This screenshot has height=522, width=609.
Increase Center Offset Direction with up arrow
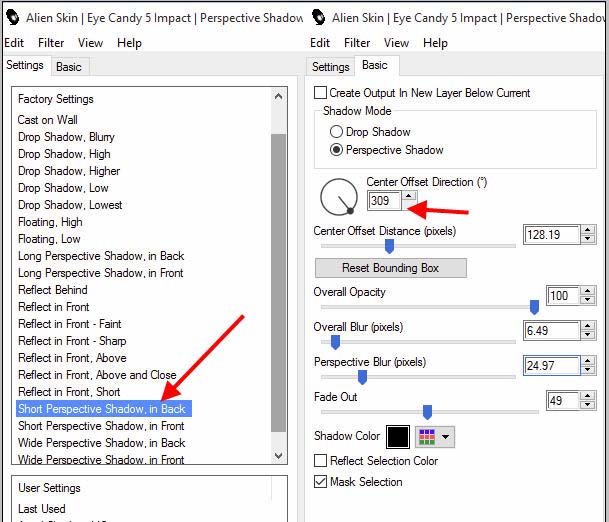tap(408, 196)
